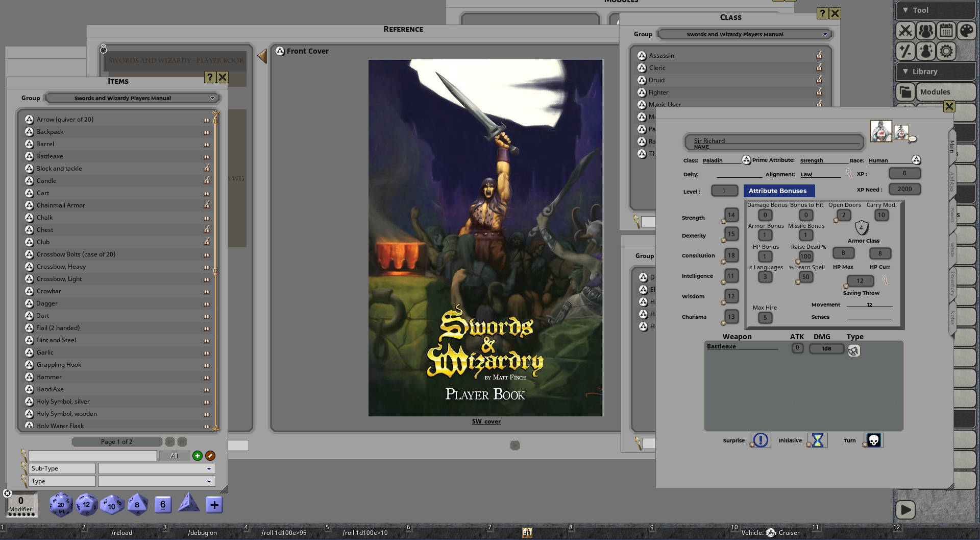Viewport: 980px width, 540px height.
Task: Open the Calendar tool icon
Action: (946, 31)
